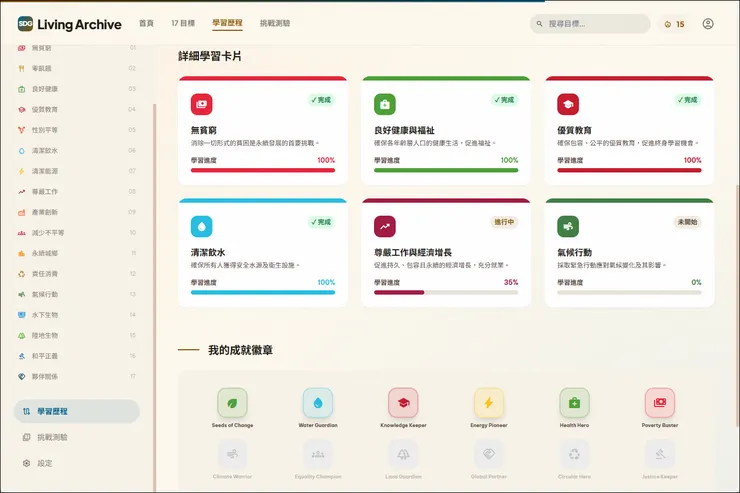Screen dimensions: 740x493
Task: Open 挑戰測驗 in sidebar bottom menu
Action: pyautogui.click(x=76, y=437)
